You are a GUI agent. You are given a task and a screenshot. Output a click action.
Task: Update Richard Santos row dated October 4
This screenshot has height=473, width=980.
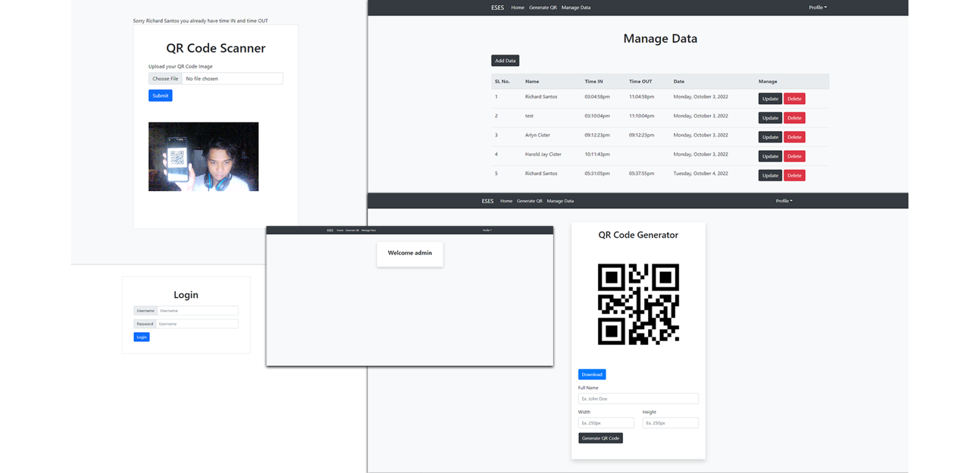[770, 176]
